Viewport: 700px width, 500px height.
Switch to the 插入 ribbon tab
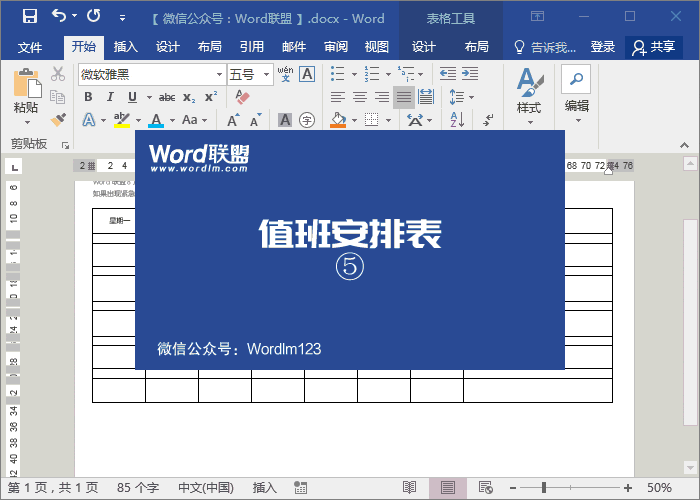point(125,47)
